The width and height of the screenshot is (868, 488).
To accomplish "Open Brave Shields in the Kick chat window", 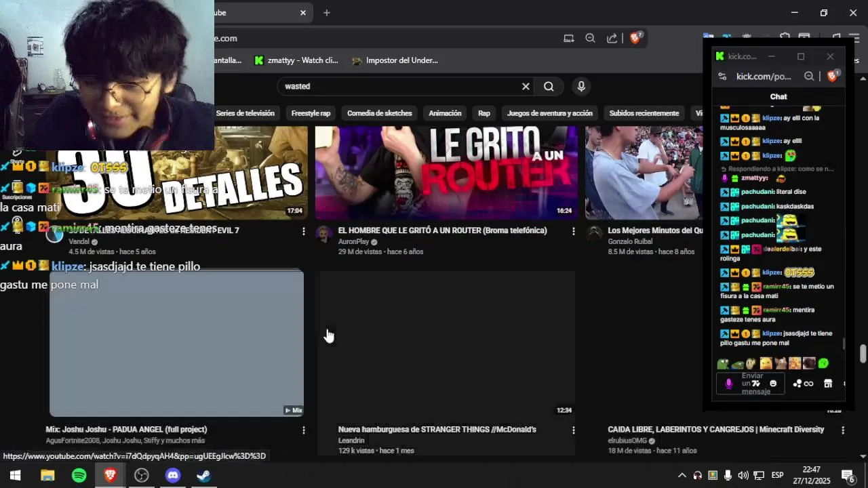I will [833, 76].
